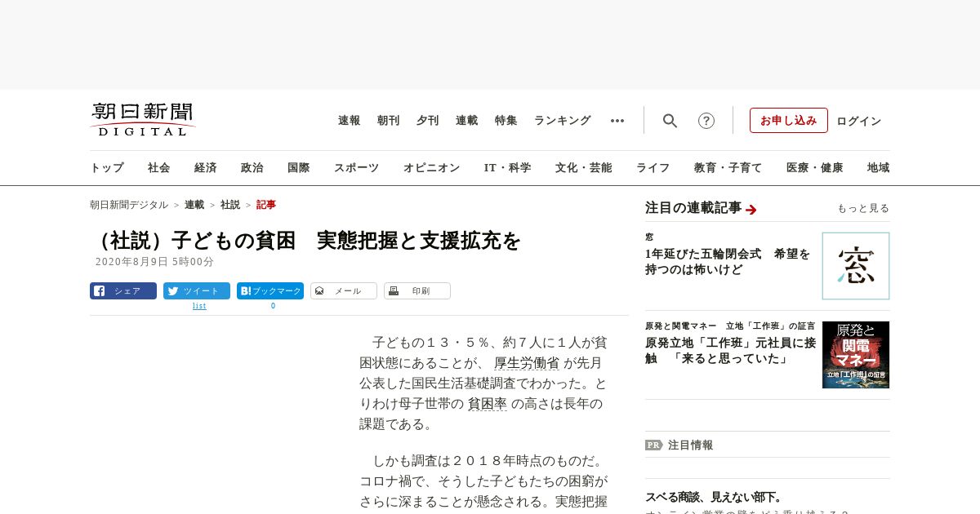The height and width of the screenshot is (514, 980).
Task: Open 夕刊 in the top menu
Action: [428, 121]
